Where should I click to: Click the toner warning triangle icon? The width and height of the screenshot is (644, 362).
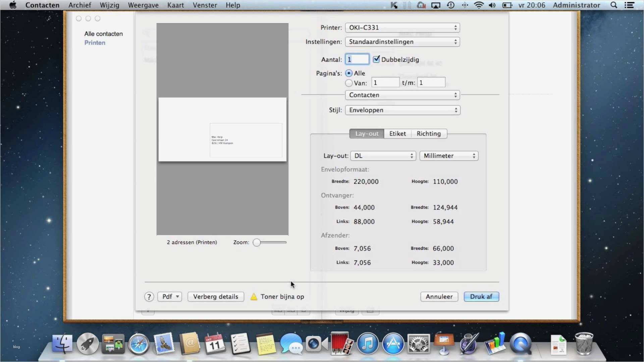point(254,297)
